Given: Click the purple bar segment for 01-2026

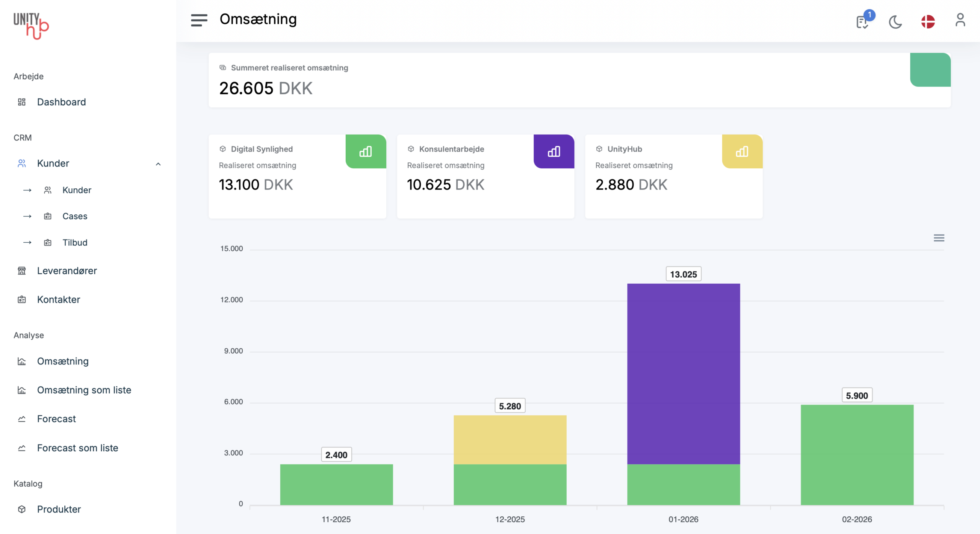Looking at the screenshot, I should click(x=683, y=373).
